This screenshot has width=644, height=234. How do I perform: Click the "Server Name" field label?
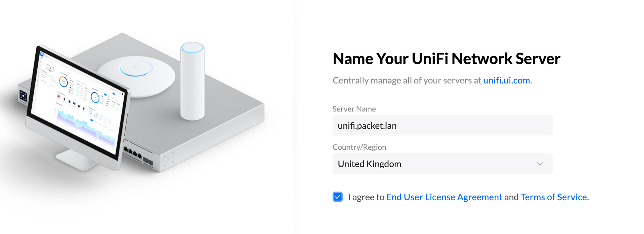click(x=354, y=109)
